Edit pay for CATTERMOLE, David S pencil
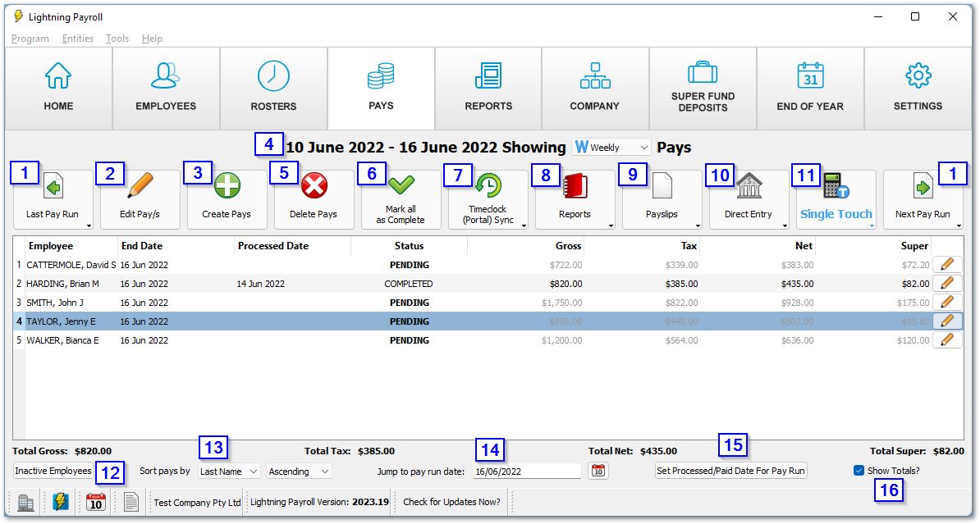Image resolution: width=980 pixels, height=524 pixels. click(947, 265)
